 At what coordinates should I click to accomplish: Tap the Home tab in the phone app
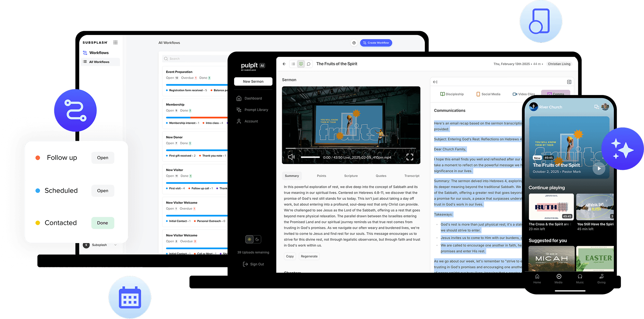point(537,279)
